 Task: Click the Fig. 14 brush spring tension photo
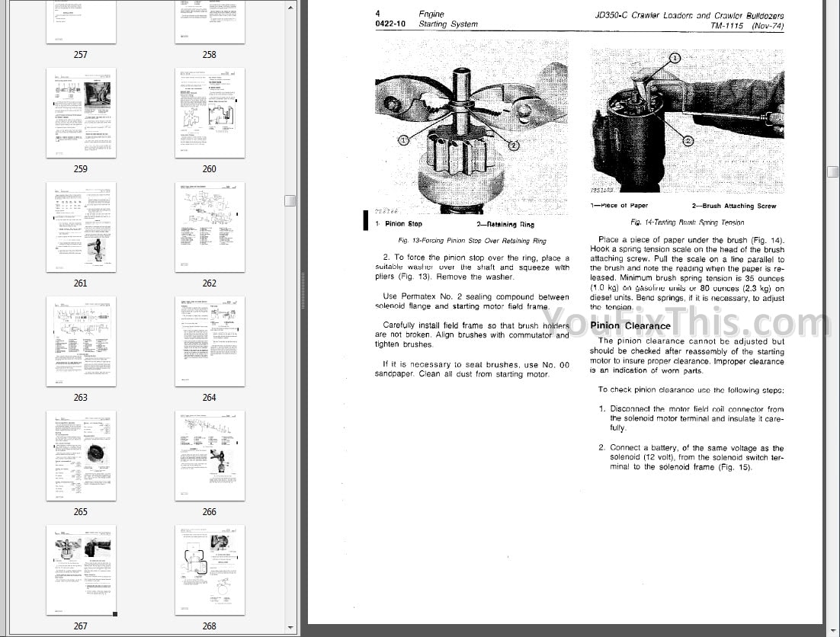[x=686, y=122]
